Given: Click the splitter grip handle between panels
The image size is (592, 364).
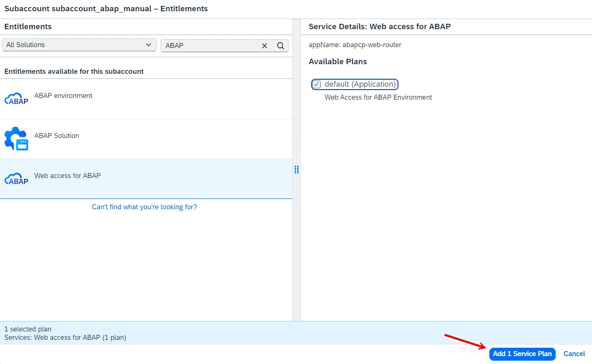Looking at the screenshot, I should [297, 169].
